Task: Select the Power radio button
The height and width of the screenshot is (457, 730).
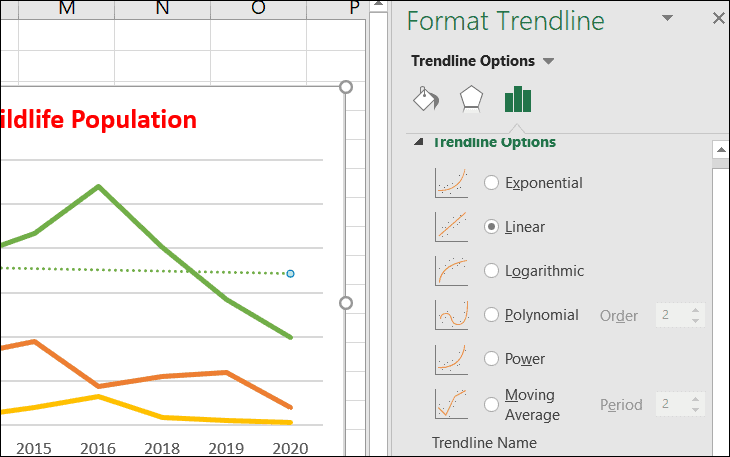Action: (x=491, y=358)
